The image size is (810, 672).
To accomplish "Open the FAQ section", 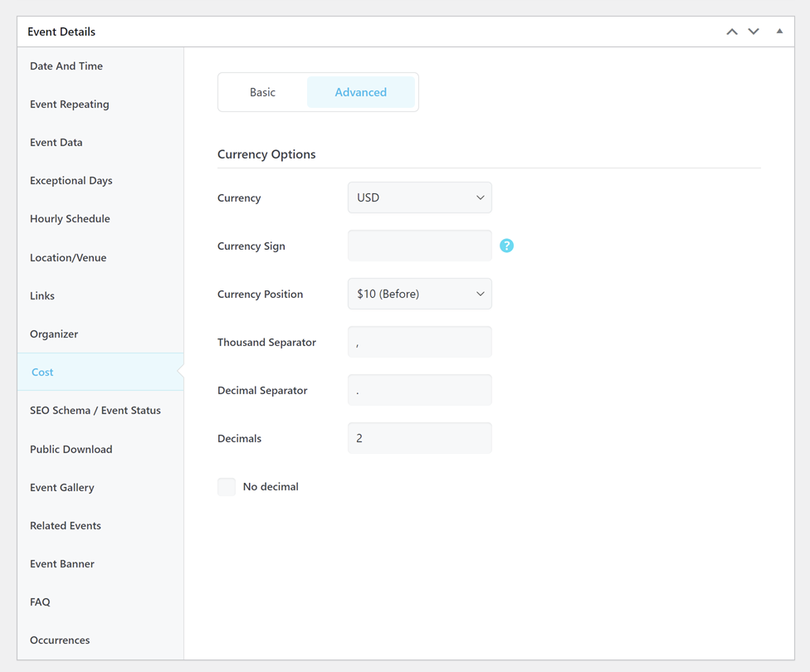I will (x=40, y=602).
